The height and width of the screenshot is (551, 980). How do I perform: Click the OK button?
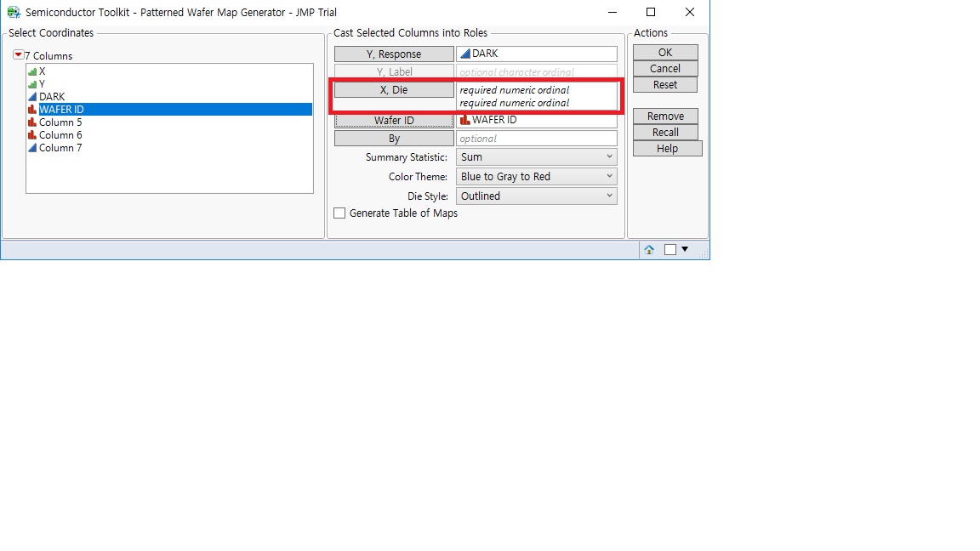pos(664,52)
